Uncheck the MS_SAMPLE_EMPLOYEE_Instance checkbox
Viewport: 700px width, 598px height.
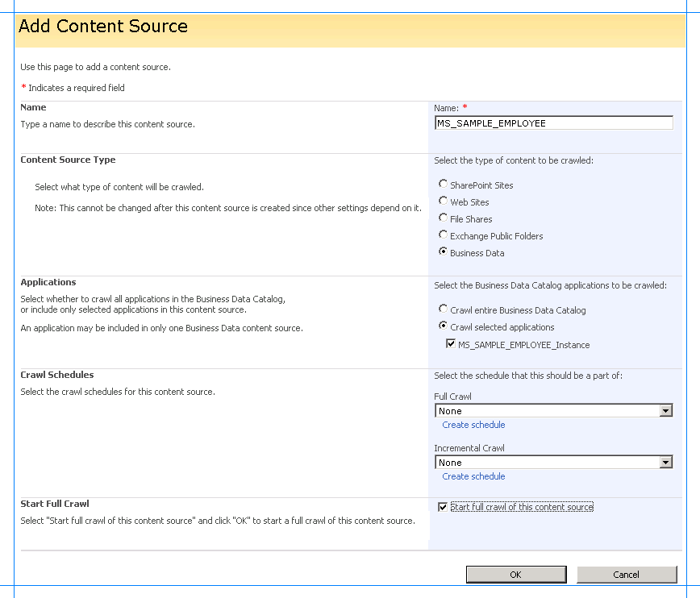452,344
